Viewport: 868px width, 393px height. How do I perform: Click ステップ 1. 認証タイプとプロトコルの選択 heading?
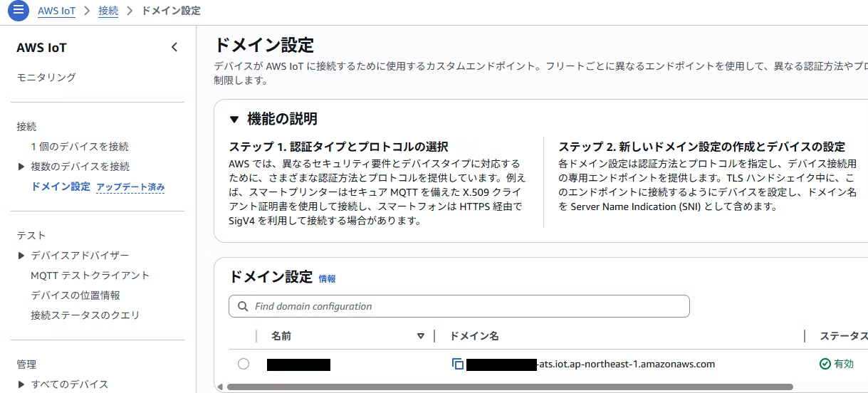coord(338,147)
